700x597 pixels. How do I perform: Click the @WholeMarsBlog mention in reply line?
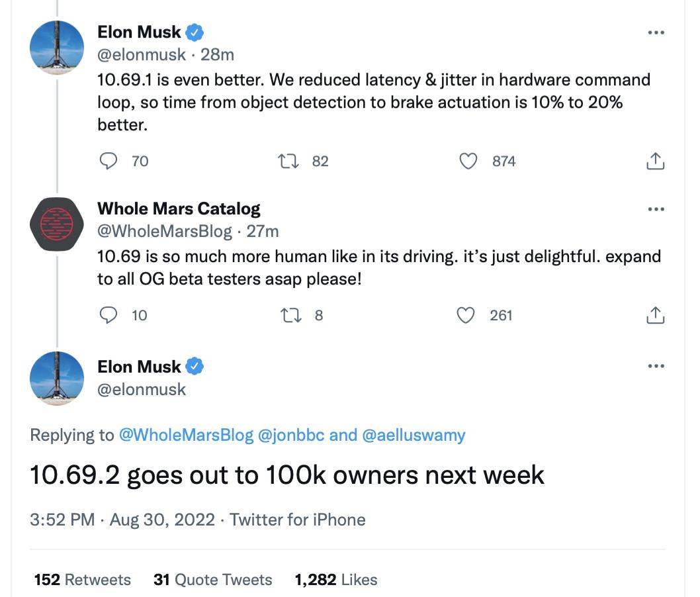[x=185, y=435]
